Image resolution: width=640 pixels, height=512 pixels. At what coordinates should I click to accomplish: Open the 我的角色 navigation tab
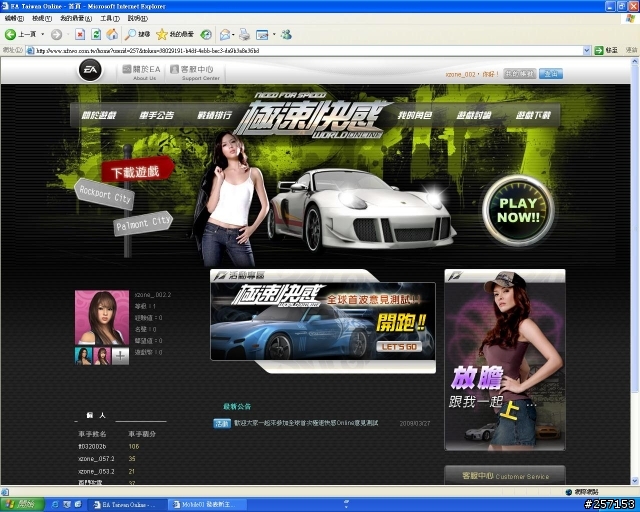click(415, 116)
